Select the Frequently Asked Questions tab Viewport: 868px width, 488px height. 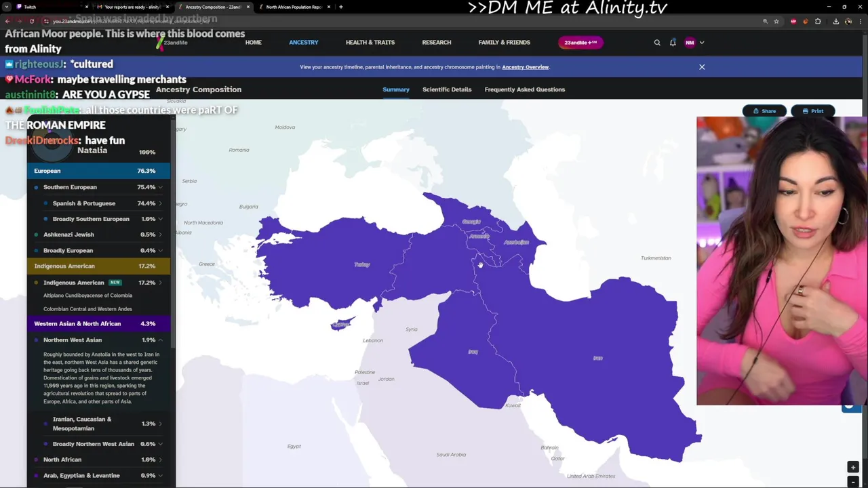coord(525,89)
